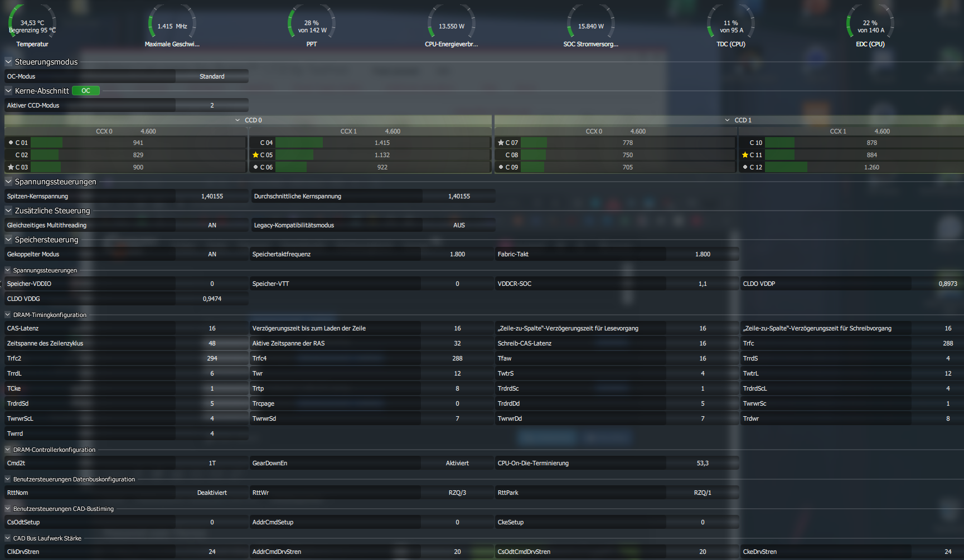
Task: Click the Aktive Zeitspanne der RAS label
Action: click(288, 343)
